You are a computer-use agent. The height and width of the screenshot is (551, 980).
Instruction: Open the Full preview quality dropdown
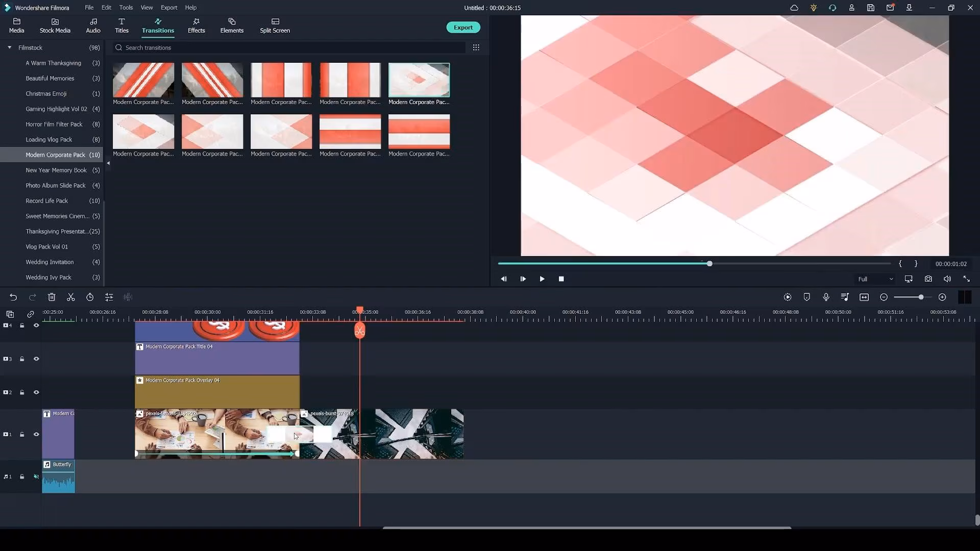pyautogui.click(x=875, y=279)
